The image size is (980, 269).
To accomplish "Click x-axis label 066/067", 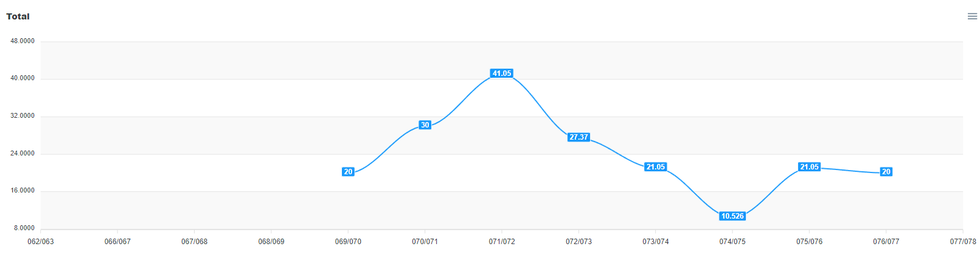I will point(117,242).
